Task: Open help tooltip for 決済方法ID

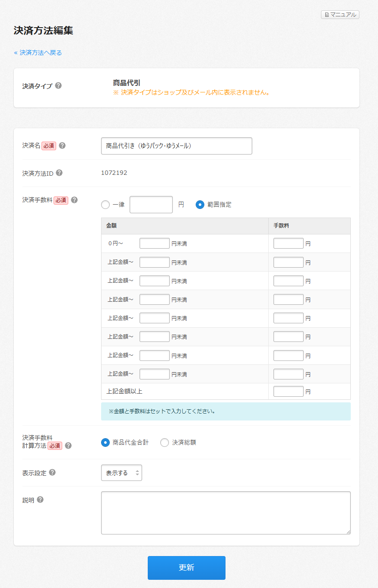Action: (59, 173)
